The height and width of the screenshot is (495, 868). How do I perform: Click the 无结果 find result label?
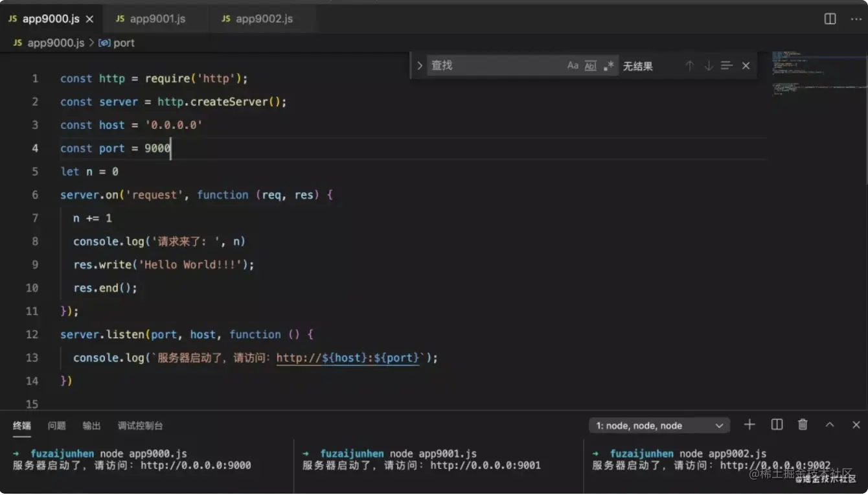(x=638, y=66)
